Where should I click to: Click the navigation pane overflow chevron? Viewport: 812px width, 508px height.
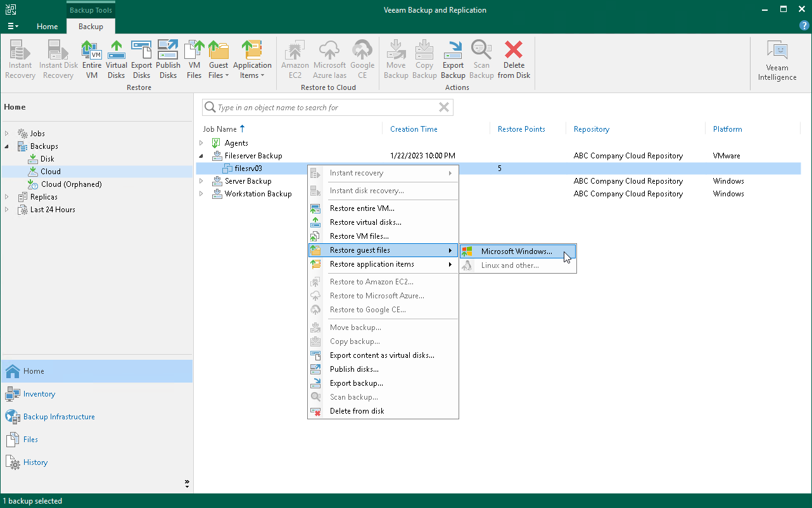pyautogui.click(x=187, y=483)
